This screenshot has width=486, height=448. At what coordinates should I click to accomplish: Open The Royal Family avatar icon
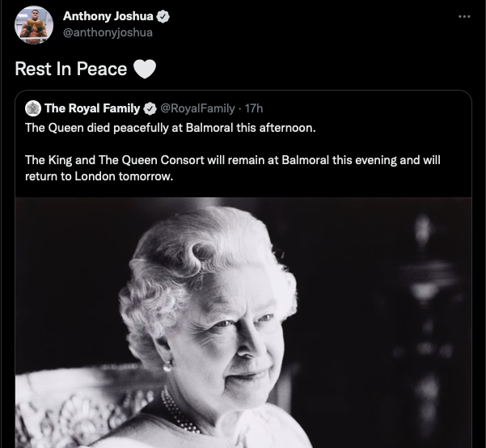click(x=33, y=108)
